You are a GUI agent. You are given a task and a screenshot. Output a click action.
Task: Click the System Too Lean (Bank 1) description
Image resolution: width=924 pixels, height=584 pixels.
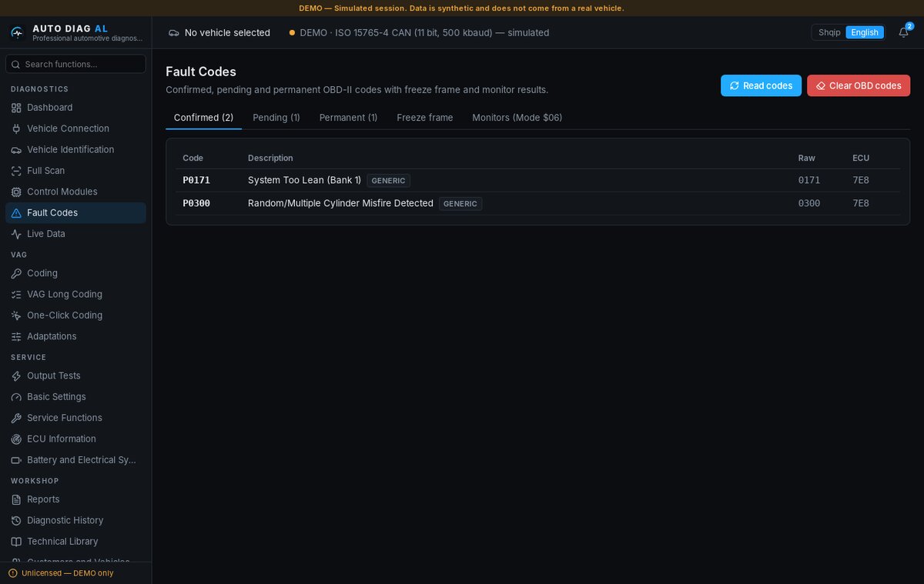tap(304, 180)
